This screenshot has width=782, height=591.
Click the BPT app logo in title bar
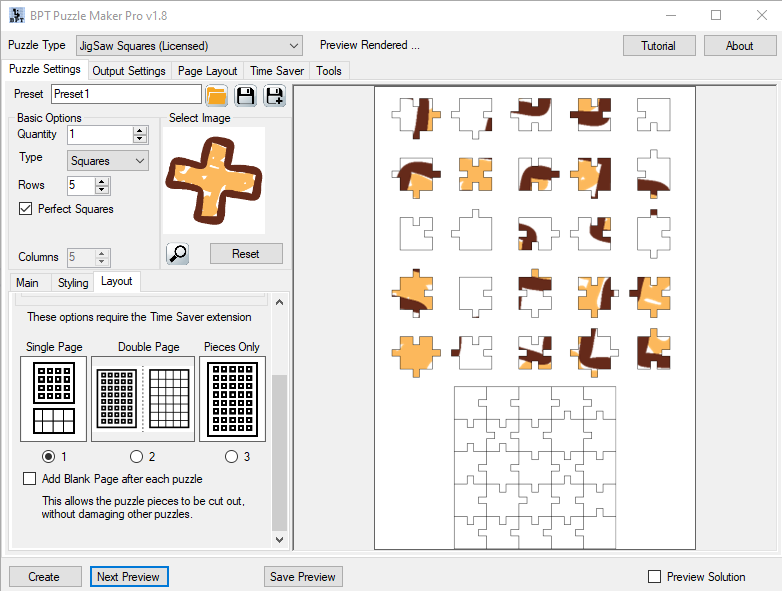17,15
